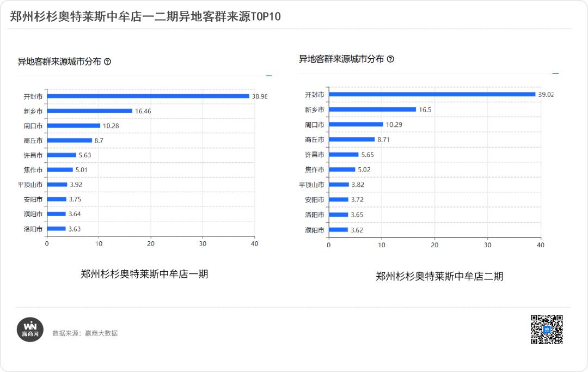Viewport: 588px width, 372px height.
Task: Click the blue dash icon above the right chart
Action: (x=555, y=74)
